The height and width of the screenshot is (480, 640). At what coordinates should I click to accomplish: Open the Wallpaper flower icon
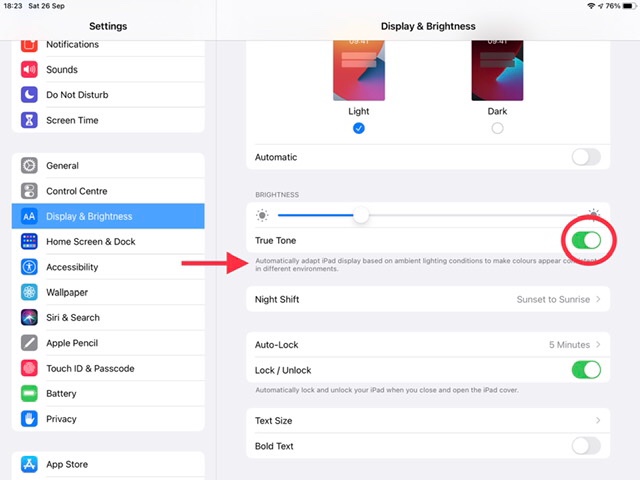(x=29, y=292)
